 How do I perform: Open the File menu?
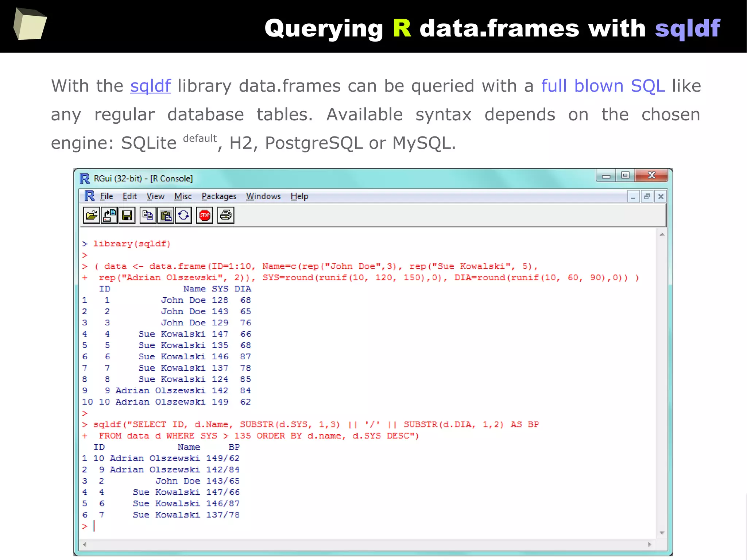click(x=107, y=196)
